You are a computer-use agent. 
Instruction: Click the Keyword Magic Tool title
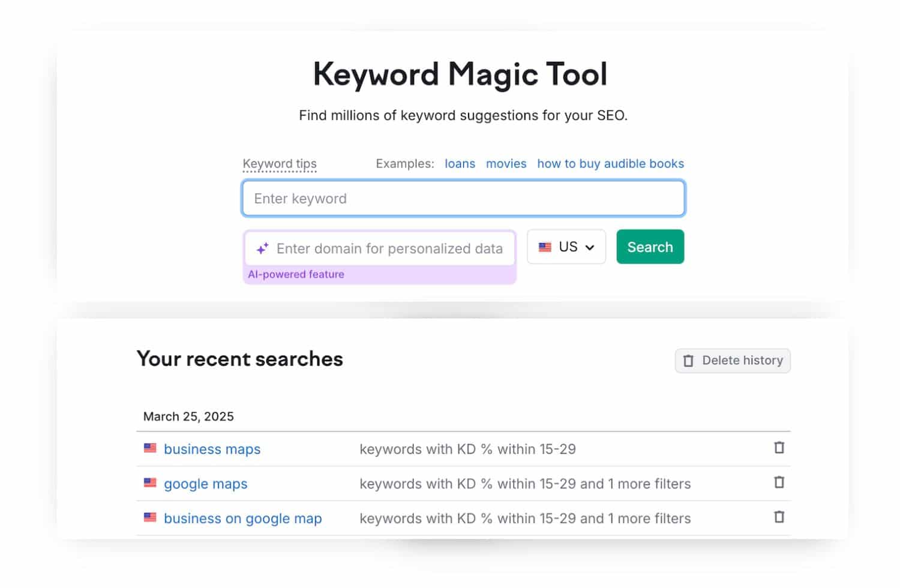point(460,74)
